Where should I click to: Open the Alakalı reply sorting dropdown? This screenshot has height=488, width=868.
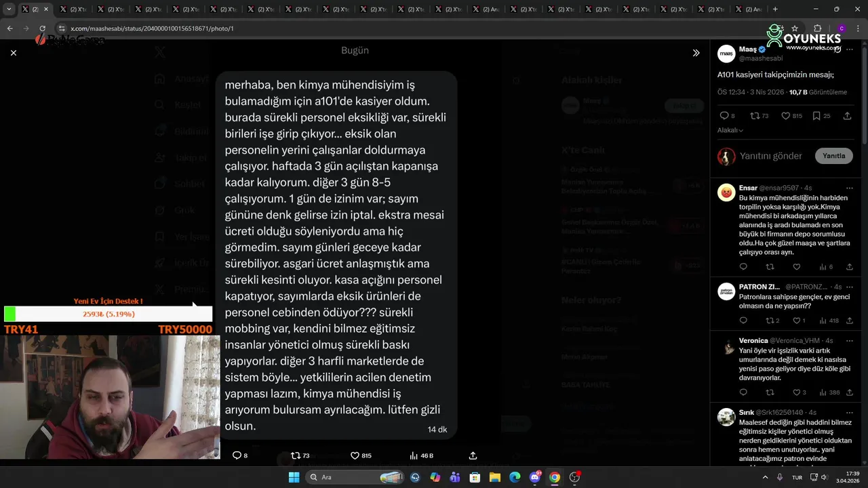(730, 130)
